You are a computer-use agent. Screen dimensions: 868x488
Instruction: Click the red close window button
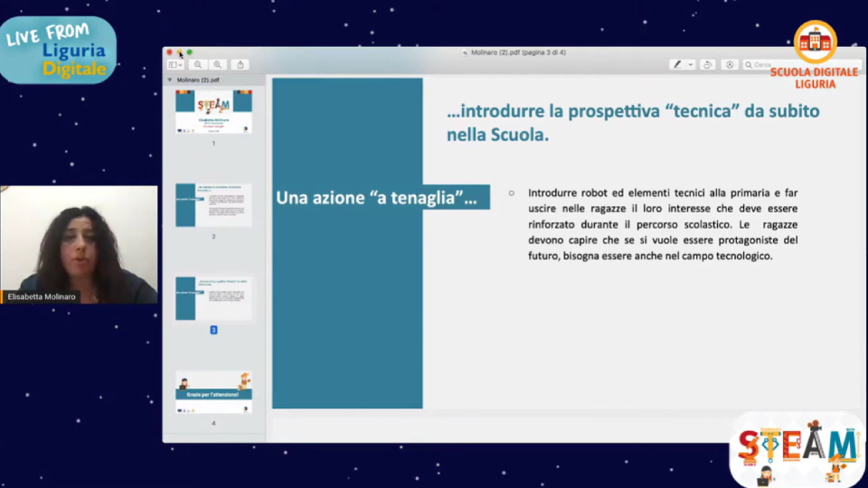(x=169, y=52)
